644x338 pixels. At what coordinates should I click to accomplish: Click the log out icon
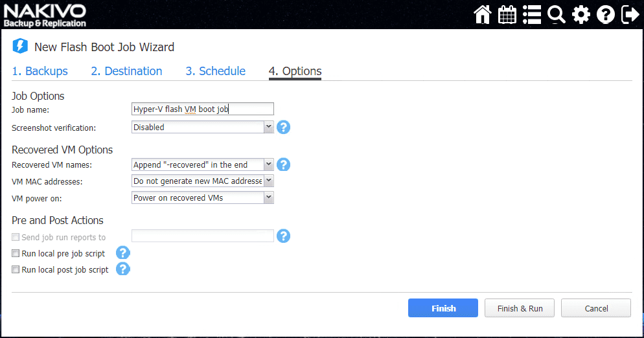point(630,14)
